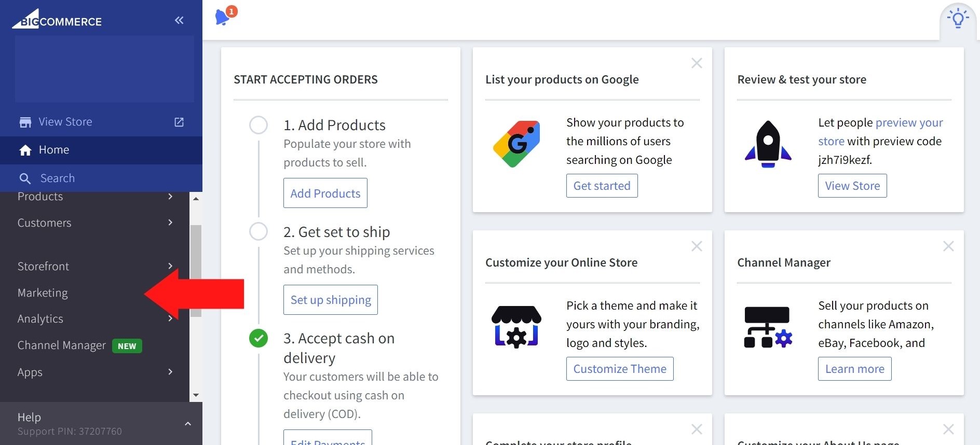Click the Home house icon

pyautogui.click(x=25, y=150)
